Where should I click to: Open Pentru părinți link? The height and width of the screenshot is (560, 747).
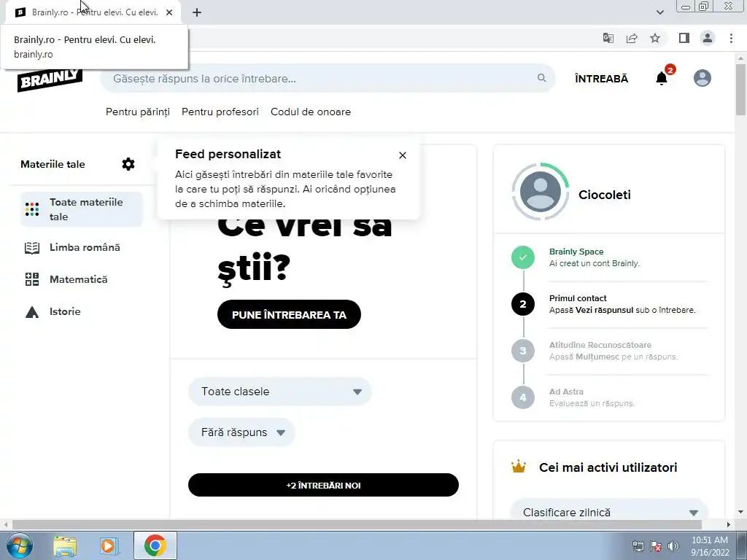[x=138, y=112]
